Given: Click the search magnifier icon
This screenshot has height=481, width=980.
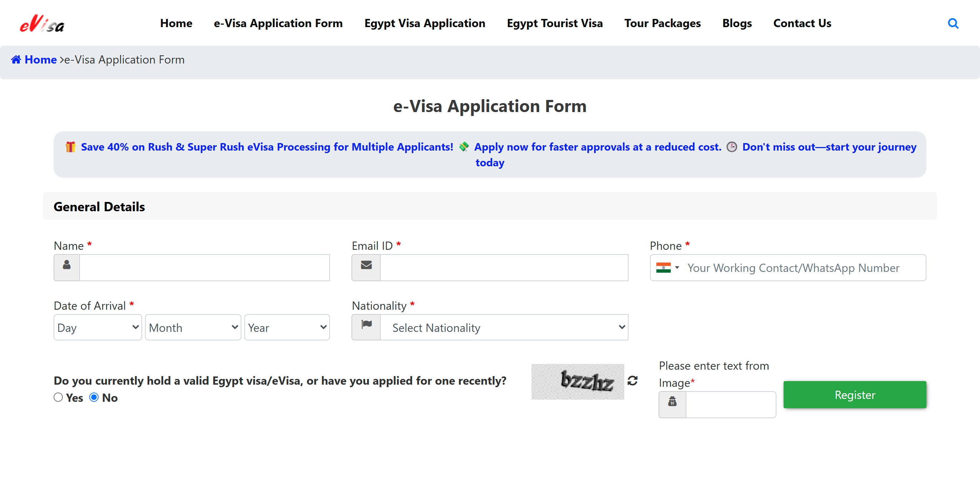Looking at the screenshot, I should [952, 24].
